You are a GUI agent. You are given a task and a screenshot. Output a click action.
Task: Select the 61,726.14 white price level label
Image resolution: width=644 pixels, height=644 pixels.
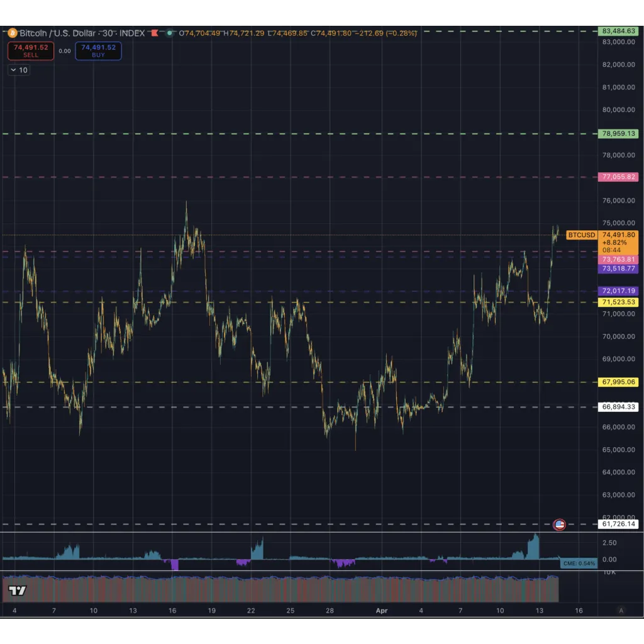[x=618, y=524]
